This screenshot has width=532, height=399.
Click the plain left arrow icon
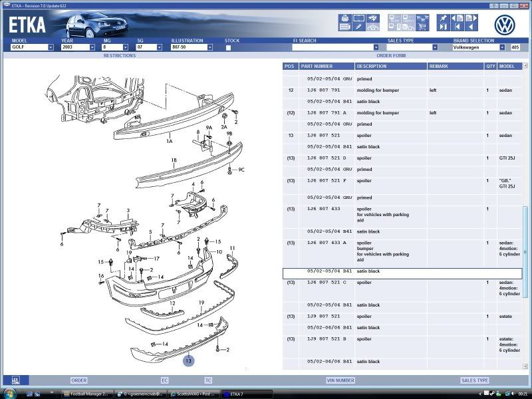pyautogui.click(x=471, y=27)
